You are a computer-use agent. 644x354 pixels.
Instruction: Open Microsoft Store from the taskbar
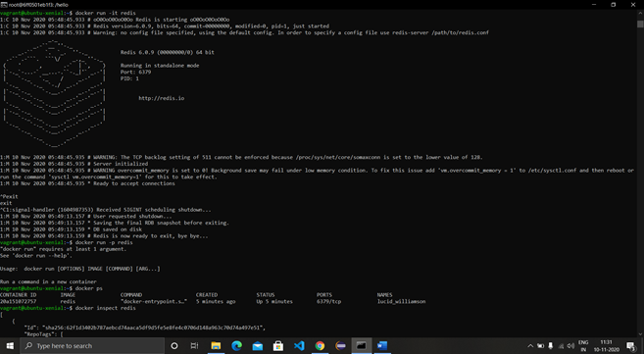click(278, 346)
